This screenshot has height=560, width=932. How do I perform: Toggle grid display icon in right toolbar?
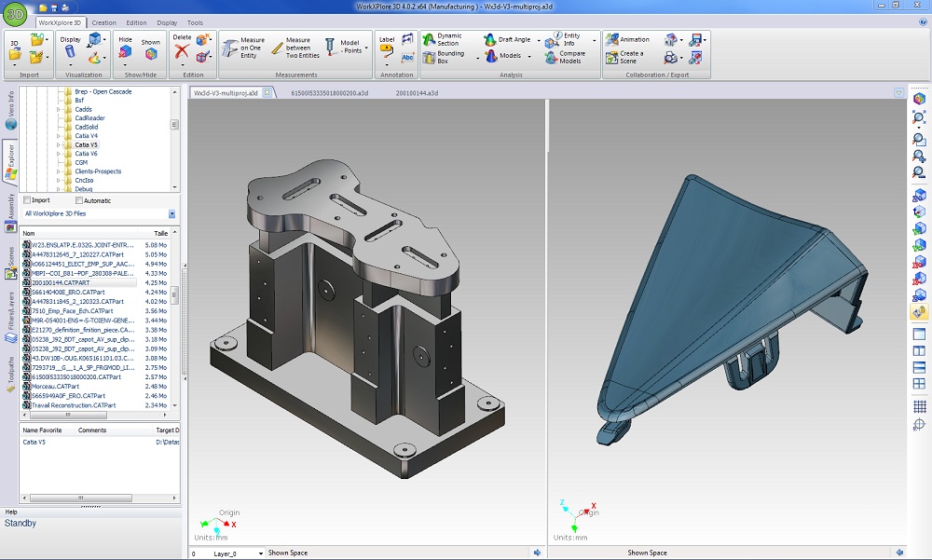tap(919, 406)
